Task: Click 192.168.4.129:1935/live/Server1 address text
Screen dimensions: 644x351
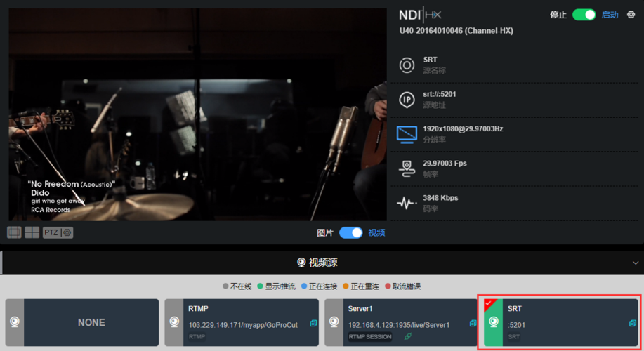Action: click(399, 325)
